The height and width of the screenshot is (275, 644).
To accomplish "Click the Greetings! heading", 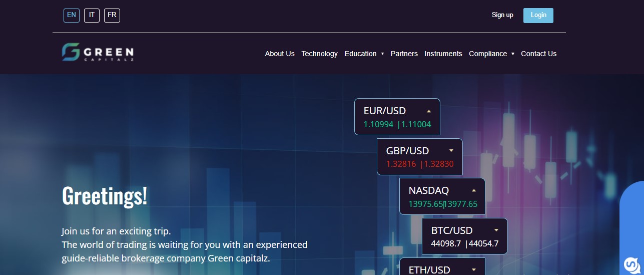I will 105,196.
